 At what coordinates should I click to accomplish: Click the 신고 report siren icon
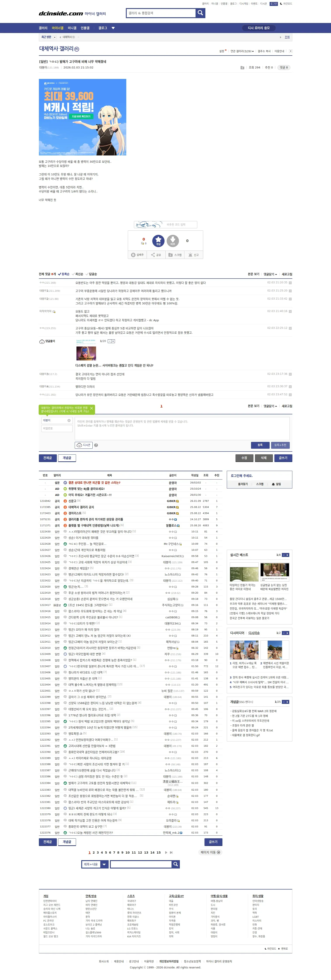pos(193,255)
